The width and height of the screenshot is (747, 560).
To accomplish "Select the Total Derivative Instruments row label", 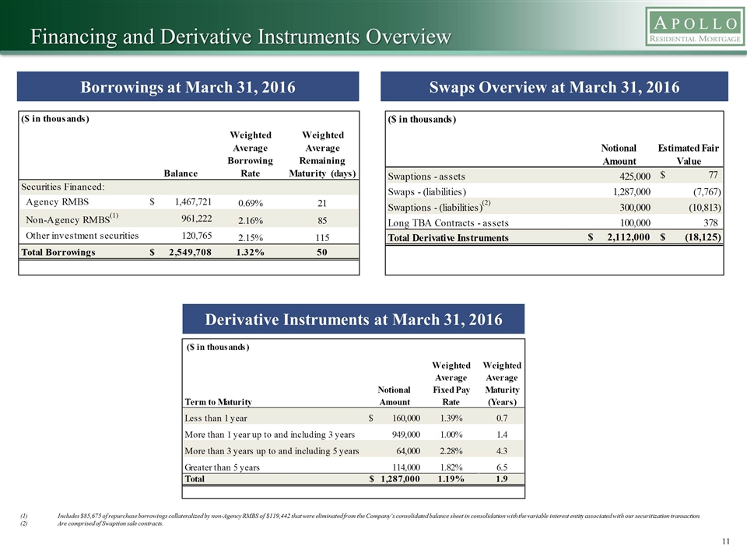I will tap(448, 237).
